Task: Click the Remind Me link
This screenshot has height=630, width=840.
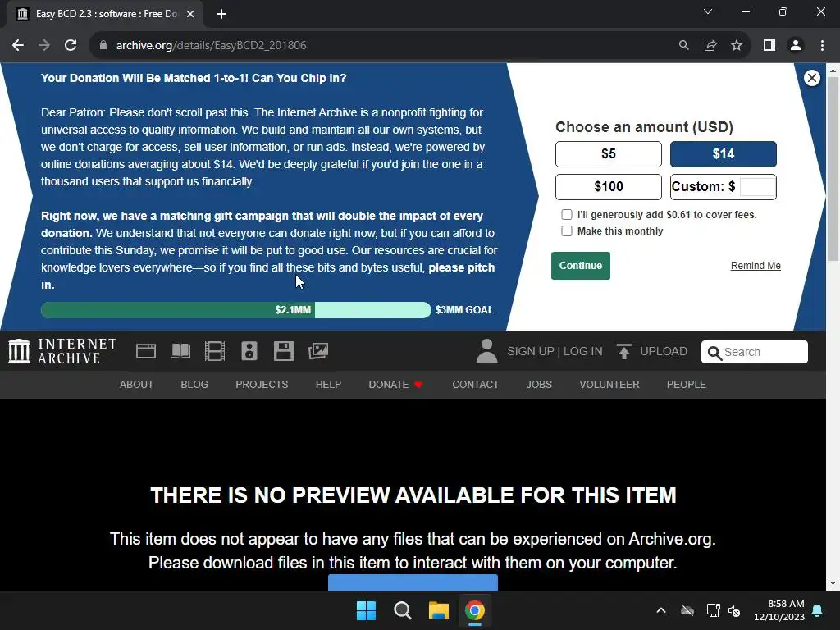Action: pos(756,266)
